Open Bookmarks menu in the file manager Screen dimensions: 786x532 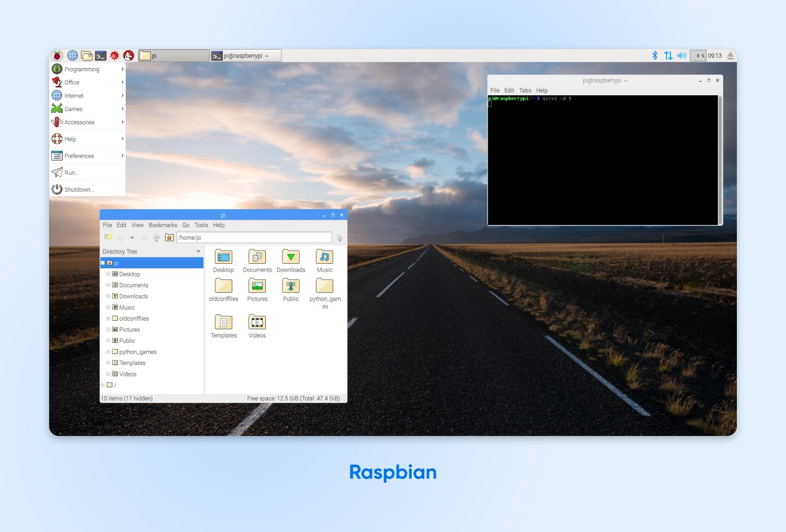click(163, 225)
